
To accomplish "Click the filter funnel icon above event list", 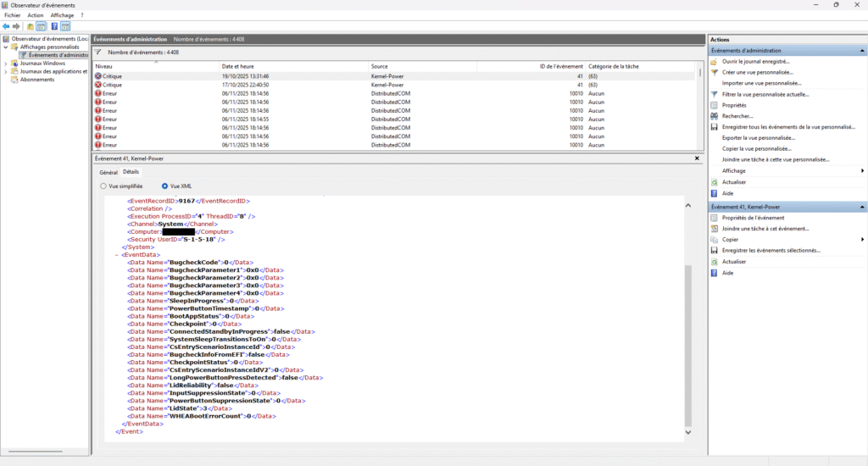I will [x=98, y=53].
